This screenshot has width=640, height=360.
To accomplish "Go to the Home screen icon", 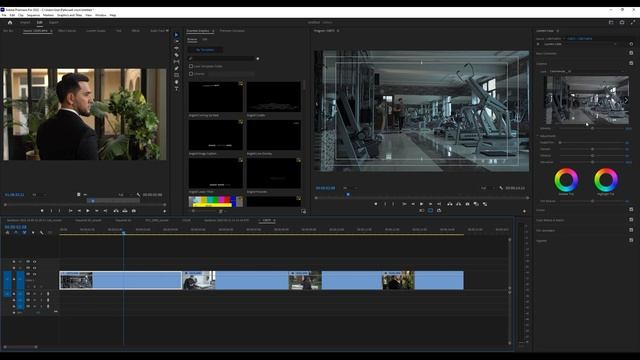I will pyautogui.click(x=10, y=22).
